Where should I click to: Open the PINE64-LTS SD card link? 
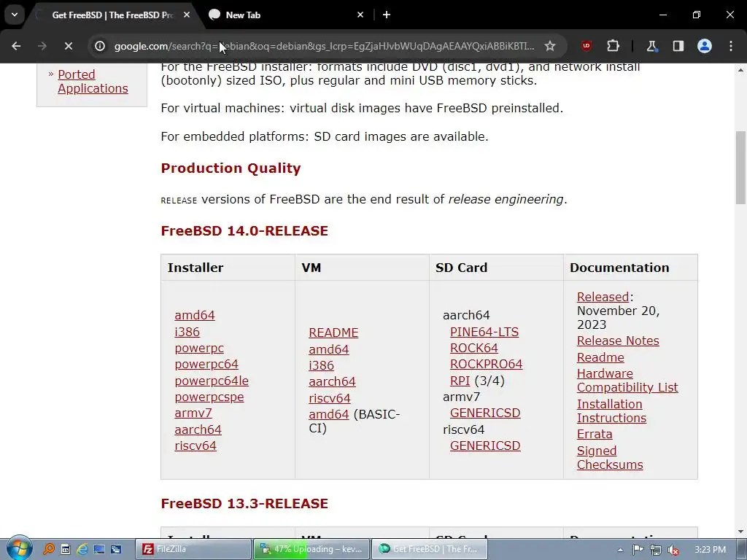pos(484,332)
